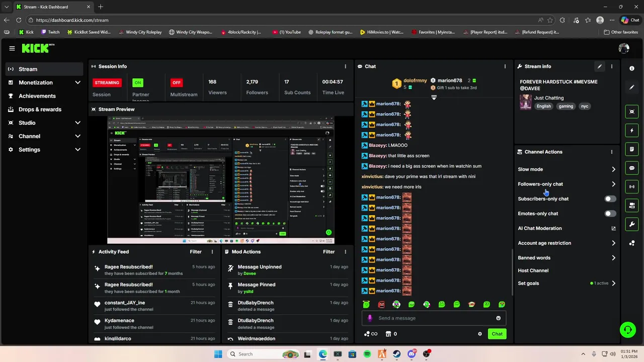The width and height of the screenshot is (644, 362).
Task: Toggle the lightning bolt panel icon in the right rail
Action: click(632, 131)
